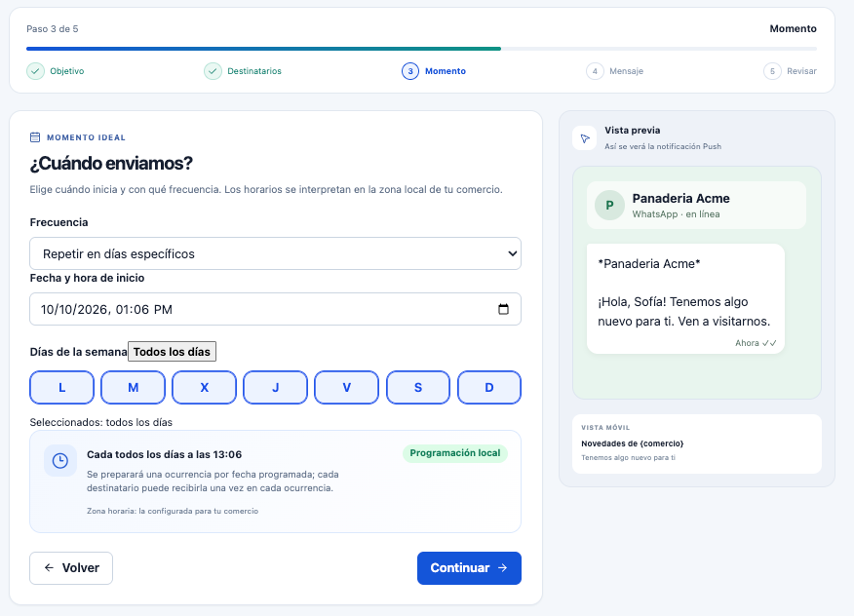Click the Zona horaria note text
This screenshot has width=854, height=616.
tap(173, 511)
